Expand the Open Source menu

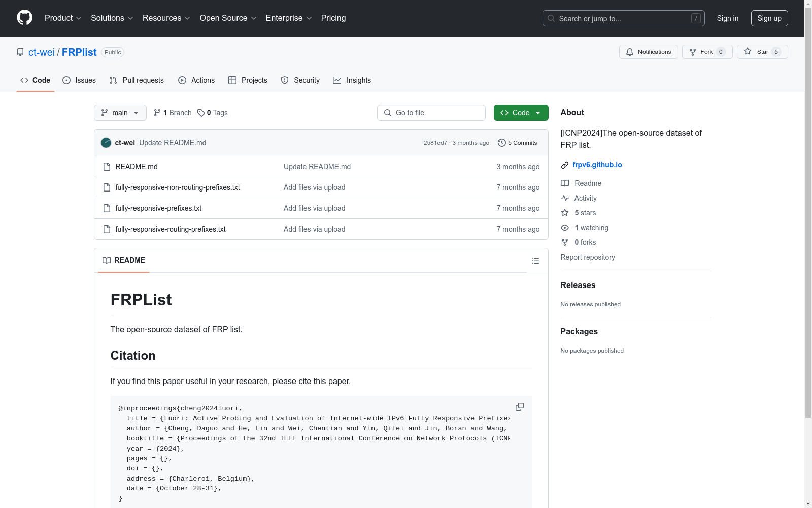[228, 18]
